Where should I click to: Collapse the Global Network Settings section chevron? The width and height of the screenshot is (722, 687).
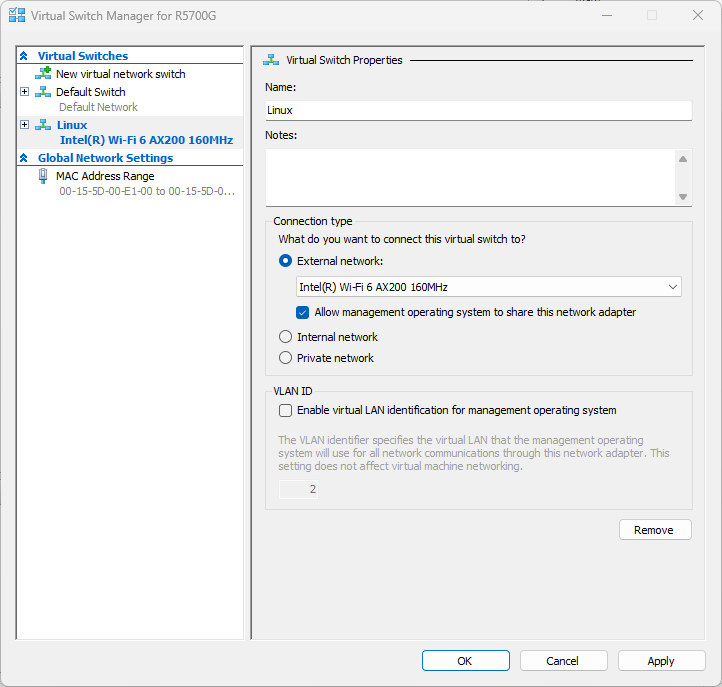[x=24, y=158]
